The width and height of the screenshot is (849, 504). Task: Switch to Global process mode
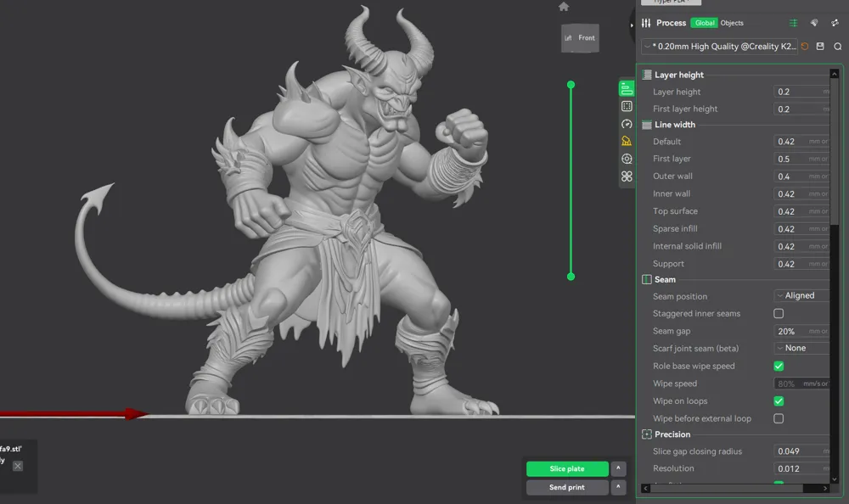click(704, 23)
